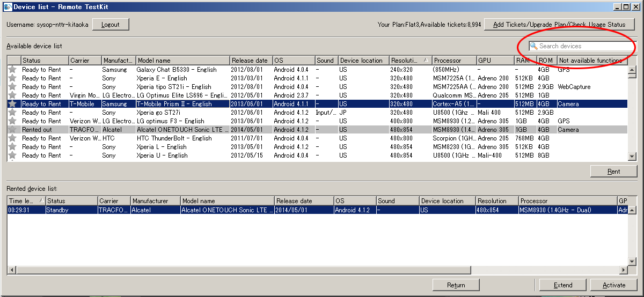Viewport: 644px width, 297px height.
Task: Activate the rented device
Action: 613,285
